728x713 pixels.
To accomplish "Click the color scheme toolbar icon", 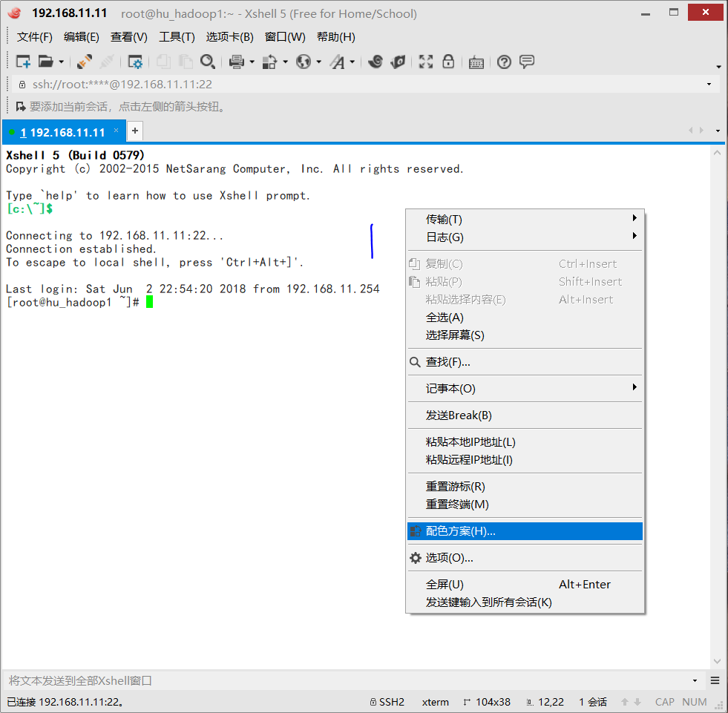I will tap(269, 62).
